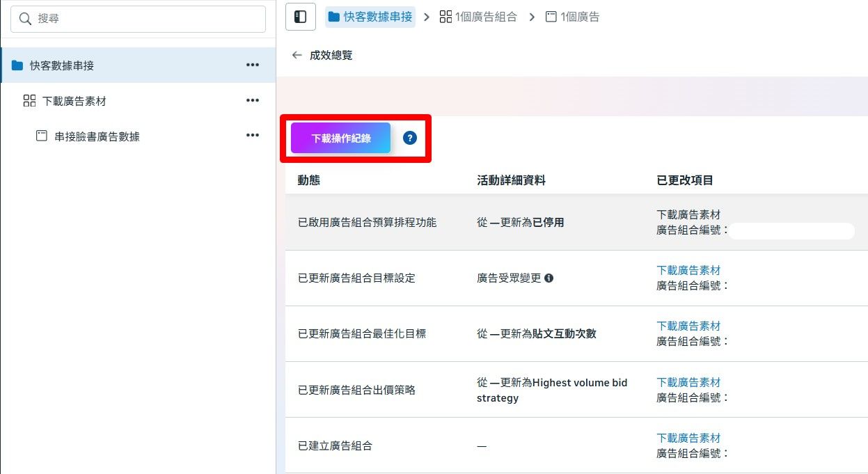
Task: Click the Highest volume bid strategy detail
Action: pos(552,390)
